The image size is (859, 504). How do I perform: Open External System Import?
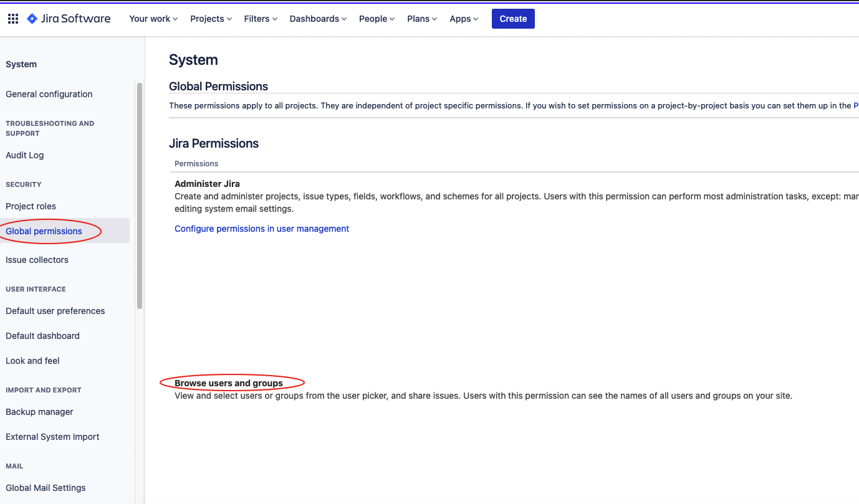tap(52, 437)
